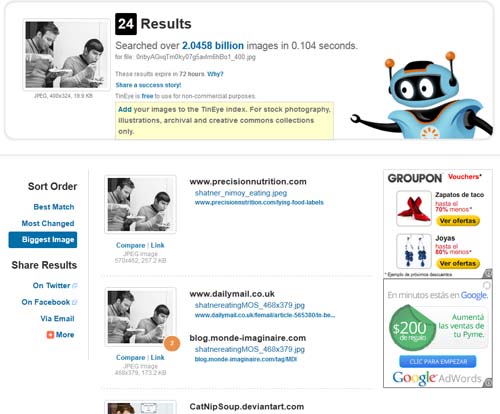Open the 'Why?' expiry link
Screen dimensions: 500x414
click(x=215, y=74)
